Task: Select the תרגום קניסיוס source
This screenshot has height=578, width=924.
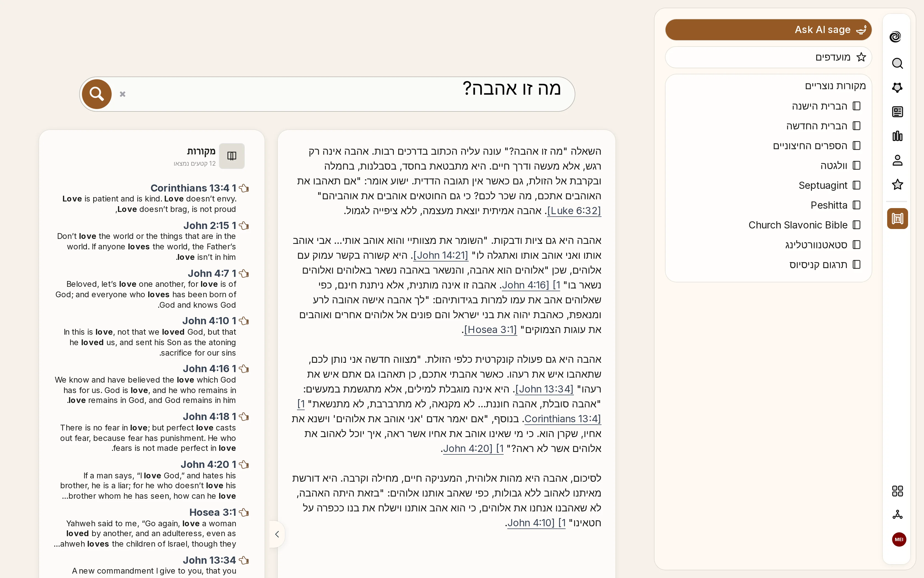Action: (x=825, y=265)
